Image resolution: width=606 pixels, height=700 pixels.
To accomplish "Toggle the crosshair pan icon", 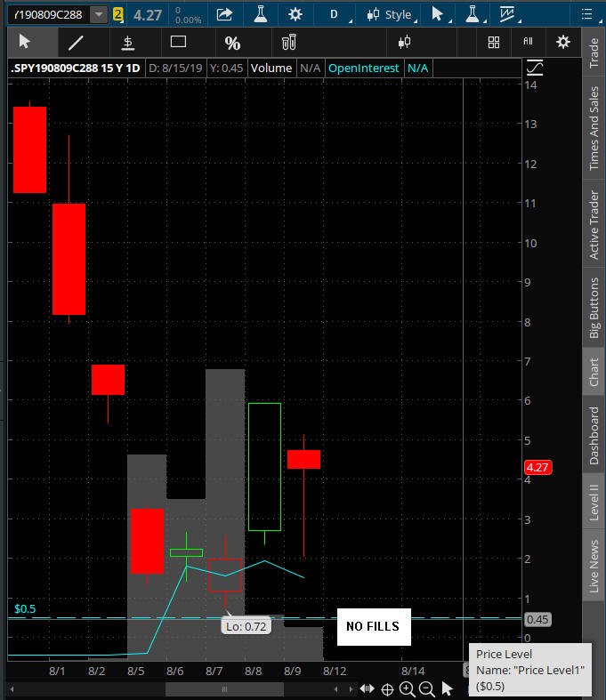I will pyautogui.click(x=387, y=689).
